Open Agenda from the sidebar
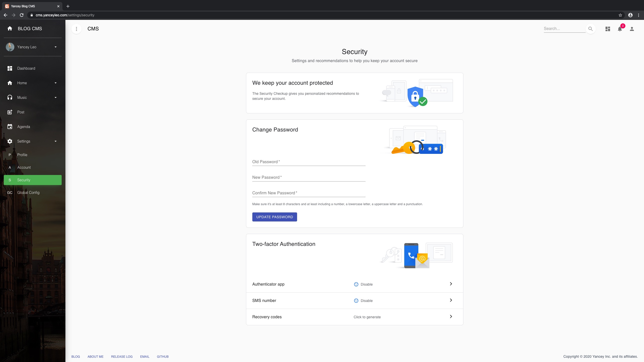The height and width of the screenshot is (362, 644). 24,127
